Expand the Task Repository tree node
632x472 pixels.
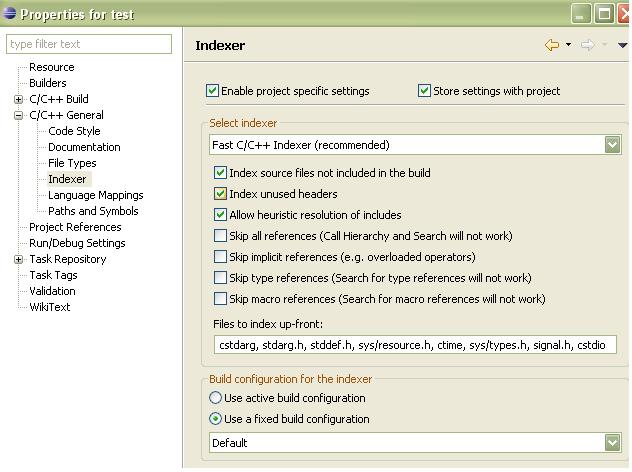[x=18, y=259]
